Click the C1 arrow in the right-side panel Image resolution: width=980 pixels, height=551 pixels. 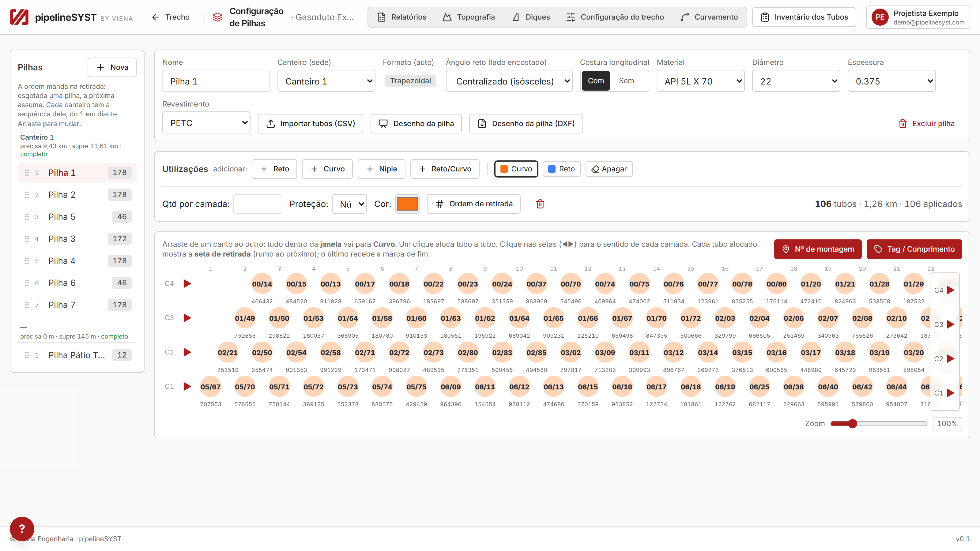[950, 393]
